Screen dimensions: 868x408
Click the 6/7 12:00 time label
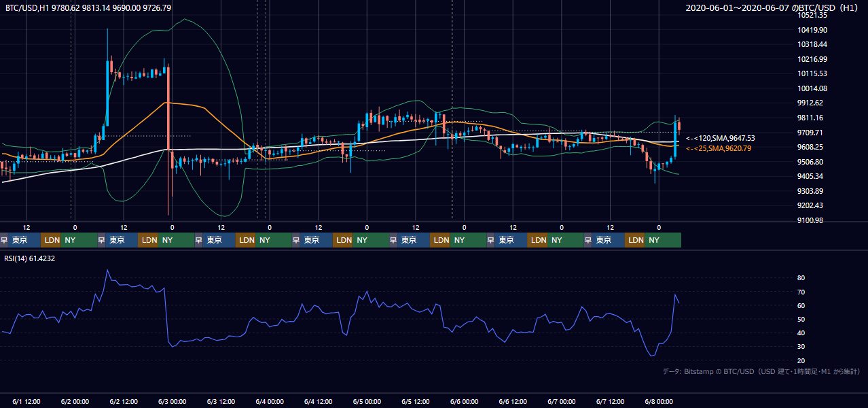coord(610,402)
